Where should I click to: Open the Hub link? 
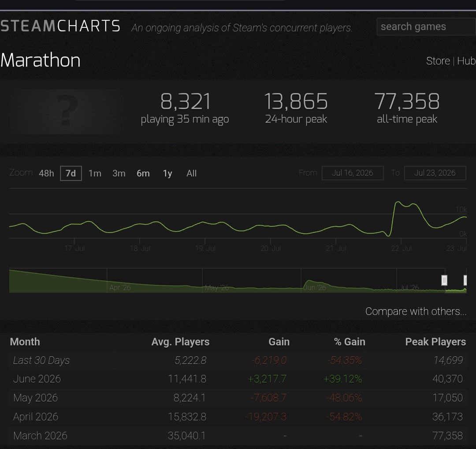tap(466, 61)
